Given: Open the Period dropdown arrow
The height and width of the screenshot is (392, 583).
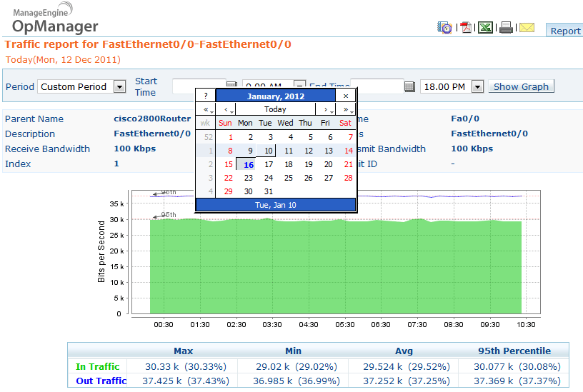Looking at the screenshot, I should coord(119,86).
